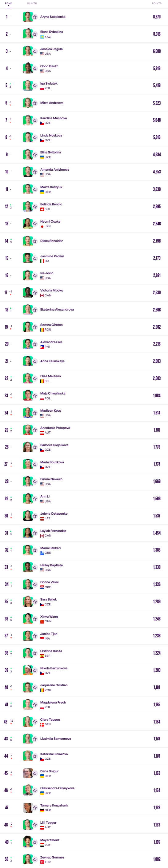Favorite Zeynep Sonmez with the star icon

pyautogui.click(x=35, y=859)
